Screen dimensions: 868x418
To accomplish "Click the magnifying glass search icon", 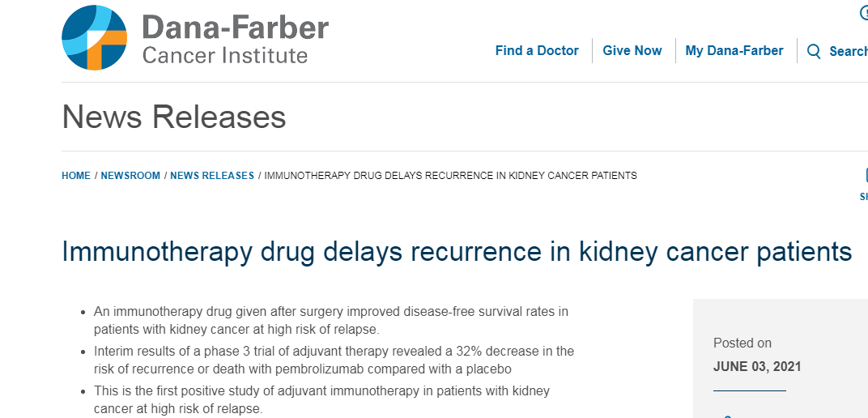I will 814,52.
